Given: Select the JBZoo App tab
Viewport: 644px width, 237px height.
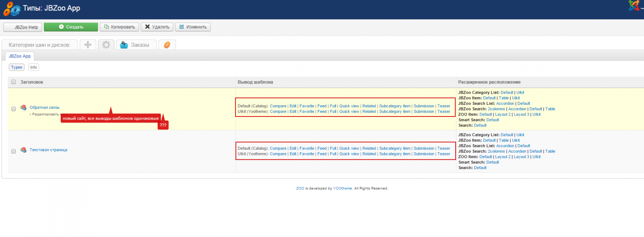Looking at the screenshot, I should tap(20, 56).
